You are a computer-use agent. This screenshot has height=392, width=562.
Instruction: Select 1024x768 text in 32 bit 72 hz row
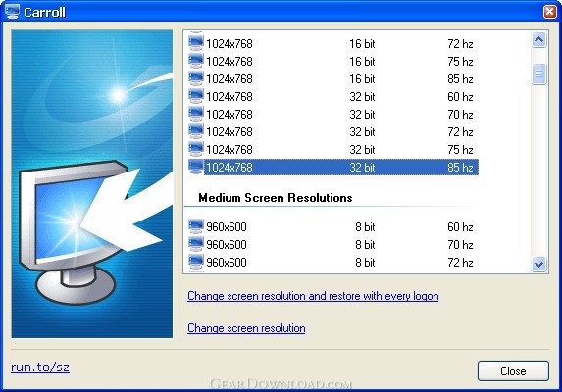tap(230, 131)
